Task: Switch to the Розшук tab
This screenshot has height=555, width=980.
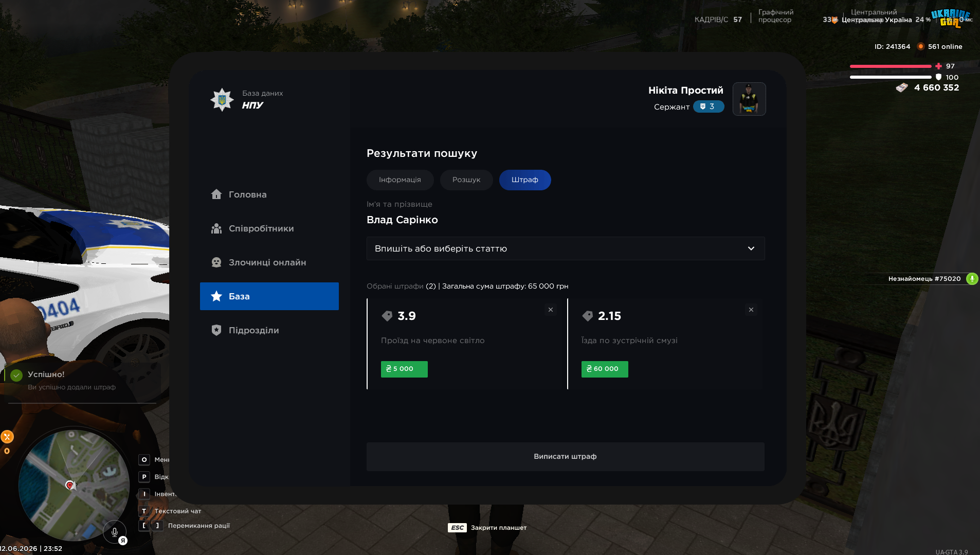Action: (466, 180)
